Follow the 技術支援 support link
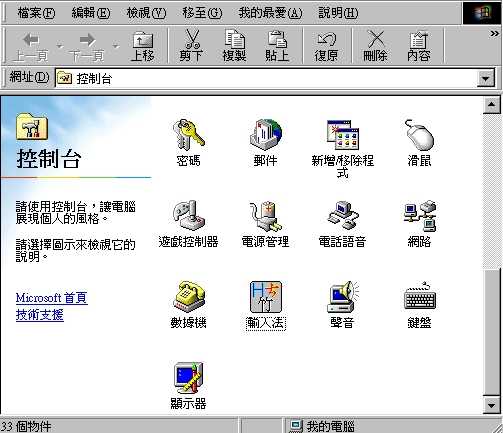 point(40,315)
